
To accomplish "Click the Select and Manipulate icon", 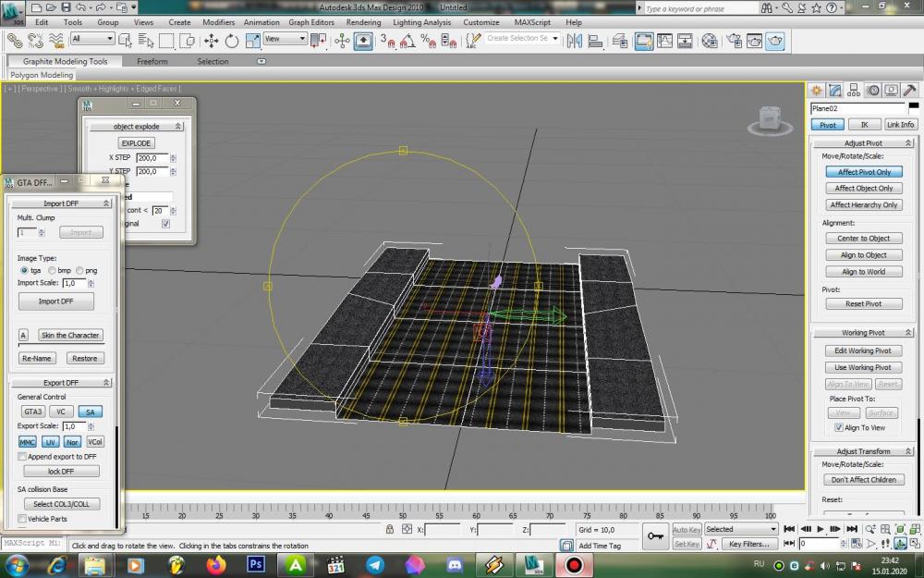I will [342, 41].
